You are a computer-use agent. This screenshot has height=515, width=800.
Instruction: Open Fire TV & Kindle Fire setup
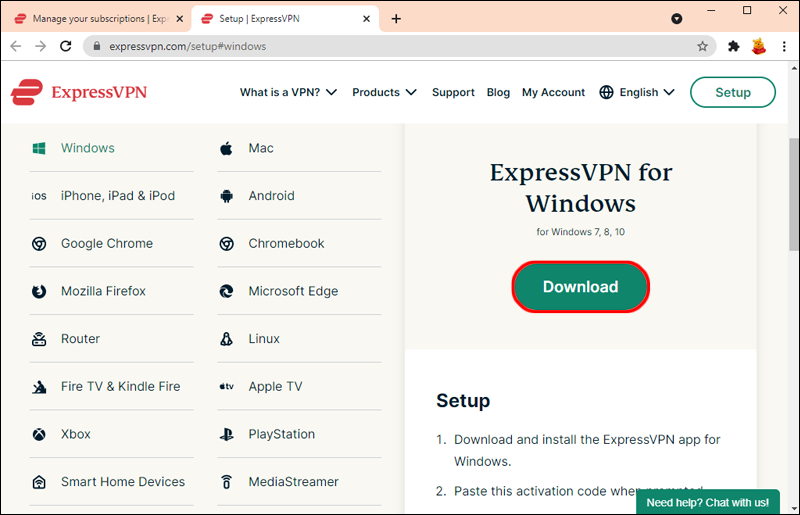(x=120, y=387)
